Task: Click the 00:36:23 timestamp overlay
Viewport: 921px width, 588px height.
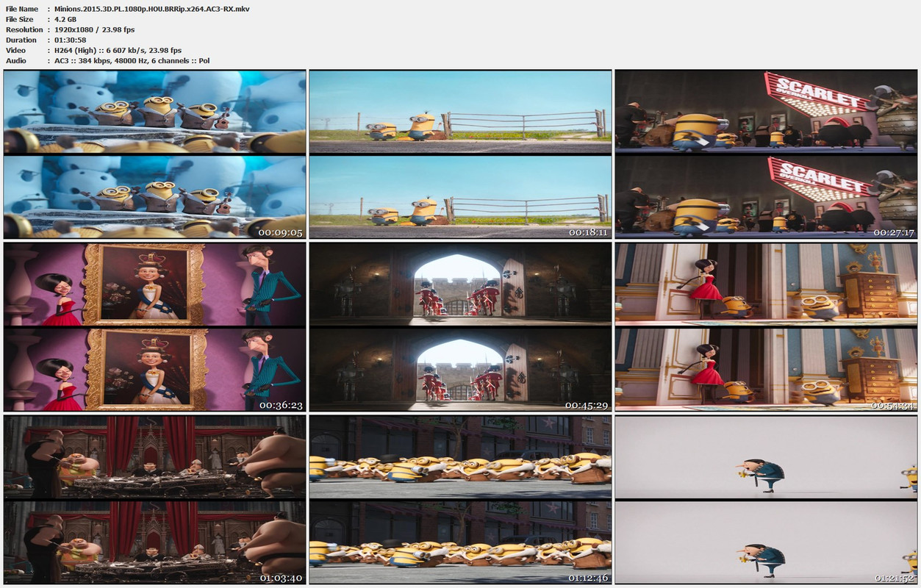Action: [280, 405]
